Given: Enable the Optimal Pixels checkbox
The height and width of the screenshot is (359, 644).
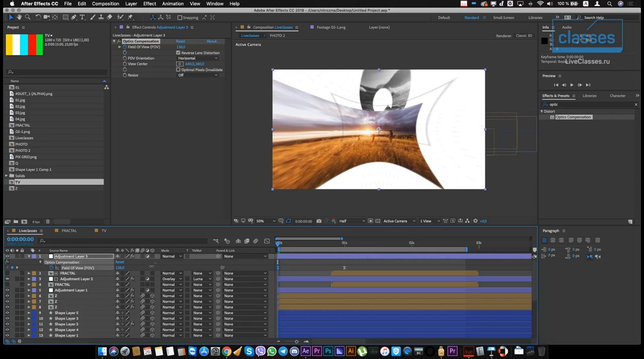Looking at the screenshot, I should [x=178, y=69].
